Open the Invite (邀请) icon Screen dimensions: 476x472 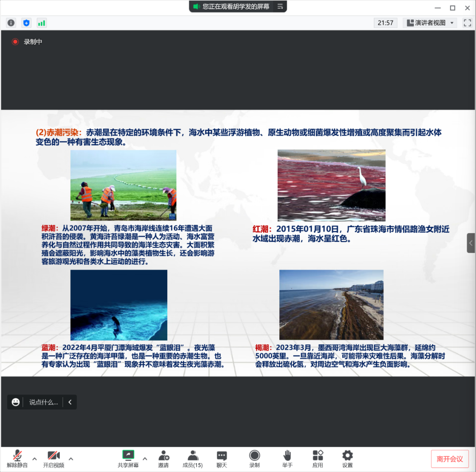[x=163, y=459]
